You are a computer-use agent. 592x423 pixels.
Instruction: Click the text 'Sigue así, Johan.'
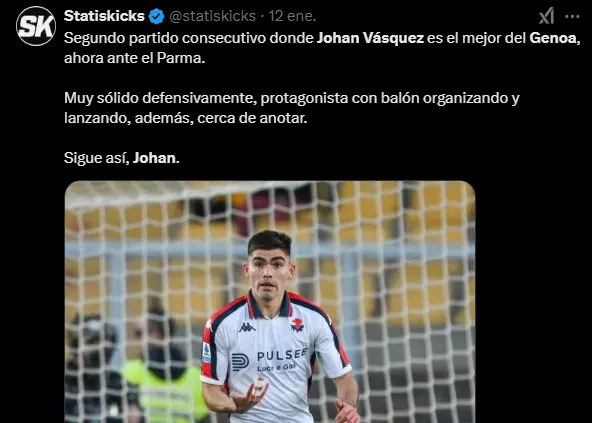(x=122, y=158)
